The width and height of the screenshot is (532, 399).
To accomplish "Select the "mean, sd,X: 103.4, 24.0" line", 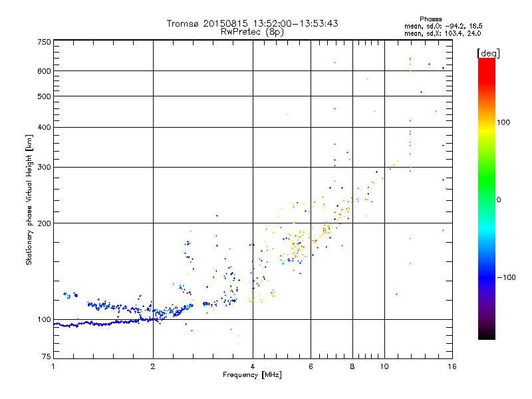I will 442,33.
